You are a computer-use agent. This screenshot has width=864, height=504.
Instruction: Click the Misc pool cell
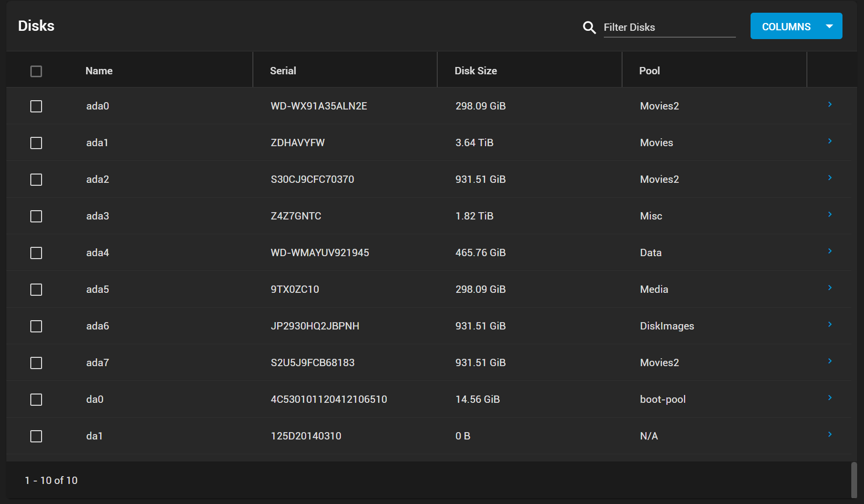coord(651,216)
